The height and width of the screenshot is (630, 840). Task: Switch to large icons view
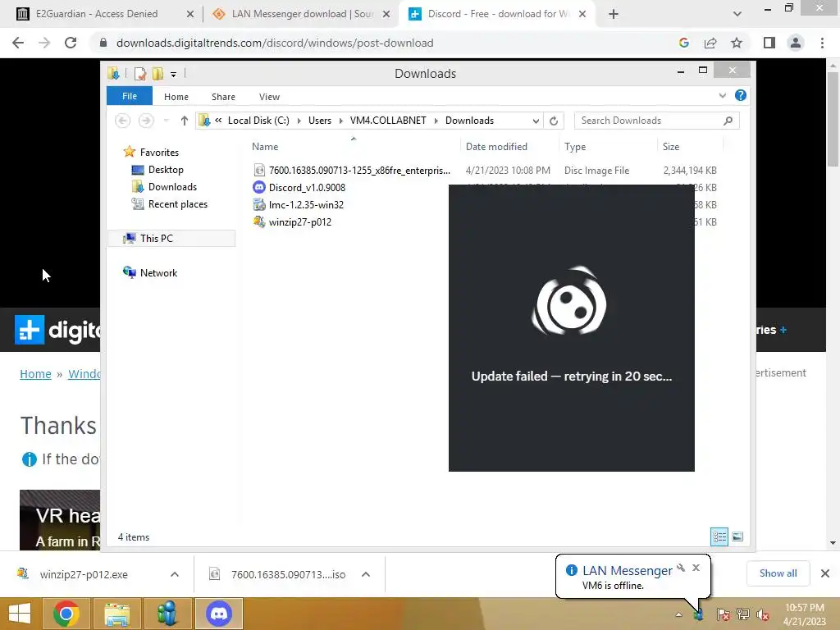(737, 536)
